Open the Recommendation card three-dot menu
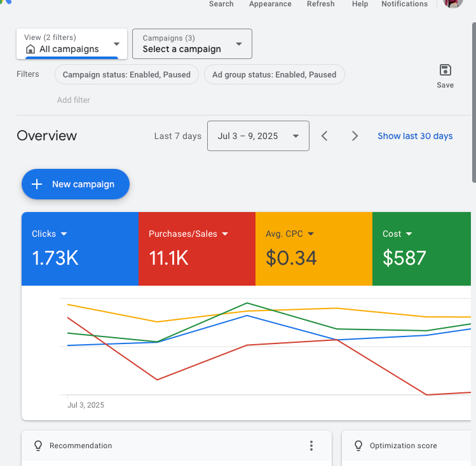Viewport: 476px width, 466px height. [x=311, y=446]
